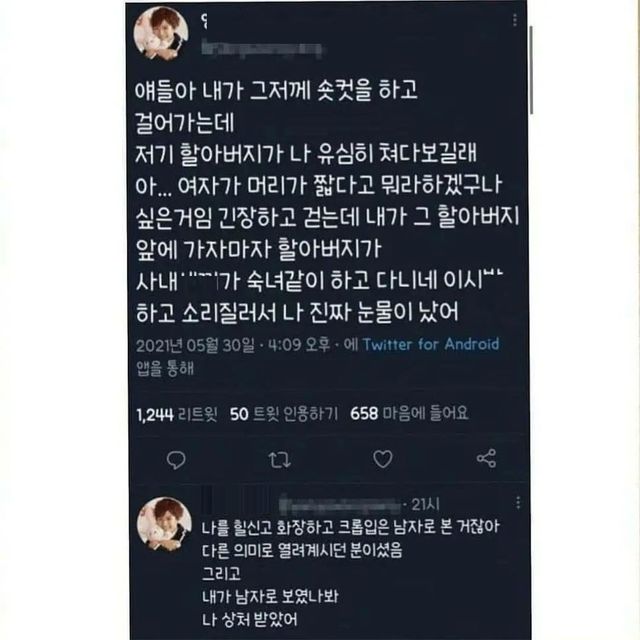Open the Twitter for Android link
640x640 pixels.
[x=431, y=344]
